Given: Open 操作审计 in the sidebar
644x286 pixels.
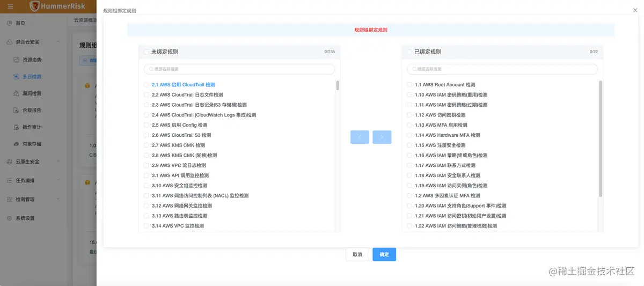Looking at the screenshot, I should coord(32,127).
